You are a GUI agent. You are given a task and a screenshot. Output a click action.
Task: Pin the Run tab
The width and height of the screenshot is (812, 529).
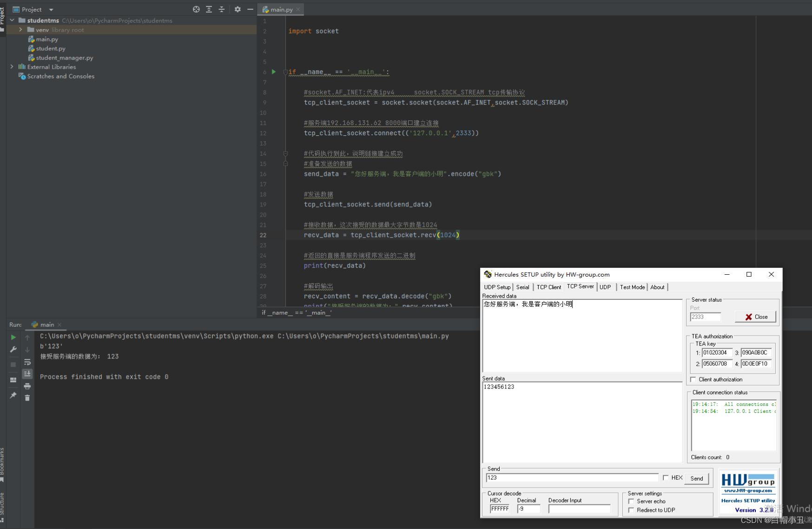pyautogui.click(x=13, y=395)
